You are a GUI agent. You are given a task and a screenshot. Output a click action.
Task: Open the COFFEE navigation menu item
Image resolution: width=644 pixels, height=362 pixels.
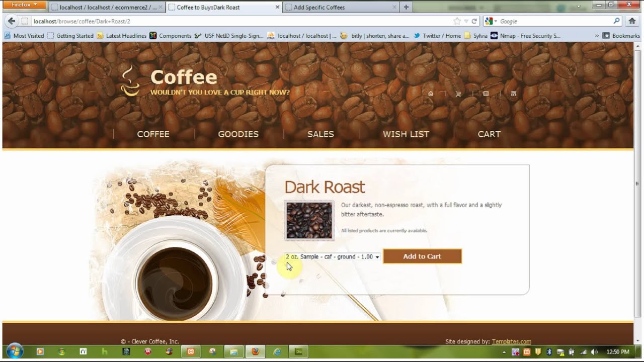click(153, 134)
